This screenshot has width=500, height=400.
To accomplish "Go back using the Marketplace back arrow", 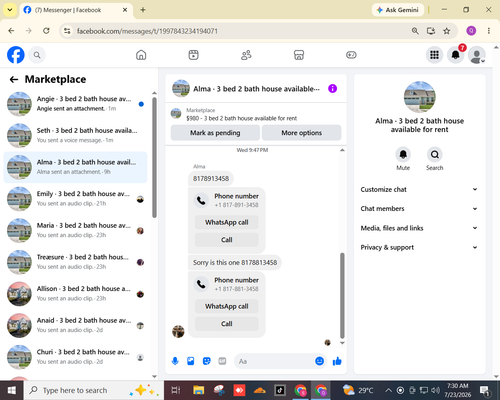I will (14, 79).
